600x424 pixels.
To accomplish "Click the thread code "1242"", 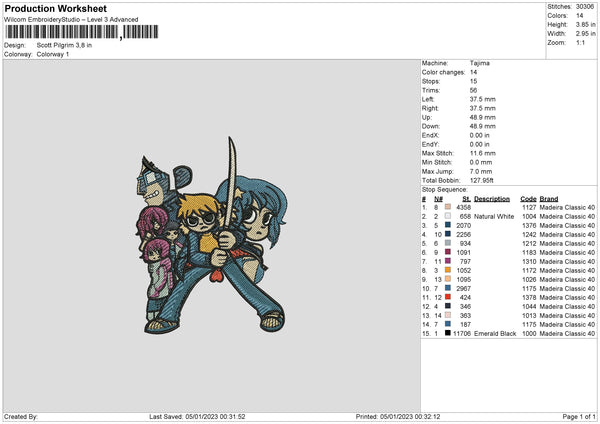I will (529, 235).
